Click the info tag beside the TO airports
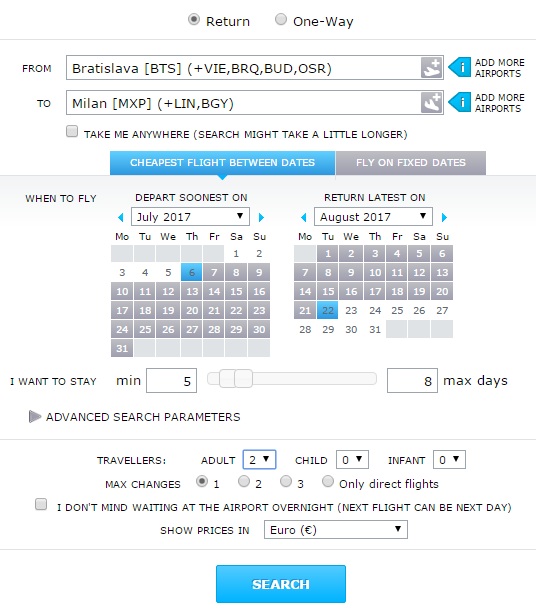Screen dimensions: 536x612 tap(459, 102)
